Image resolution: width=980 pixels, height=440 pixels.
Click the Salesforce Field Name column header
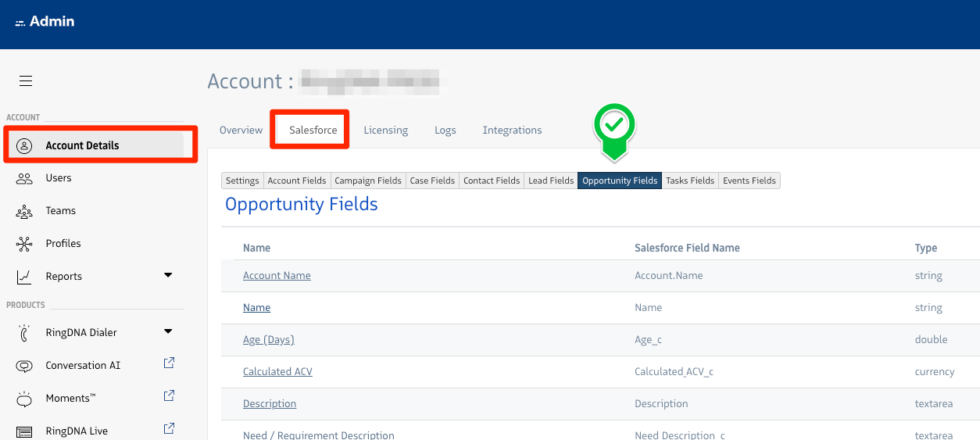tap(687, 248)
